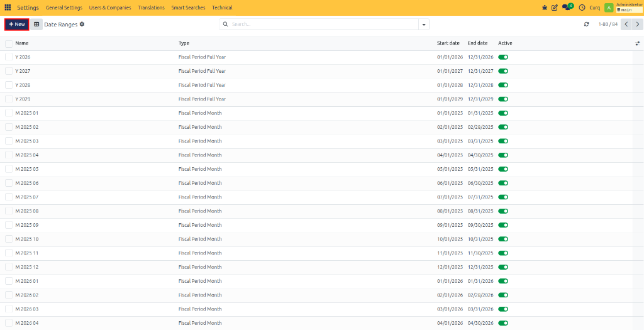
Task: Open the General Settings menu
Action: click(x=64, y=8)
